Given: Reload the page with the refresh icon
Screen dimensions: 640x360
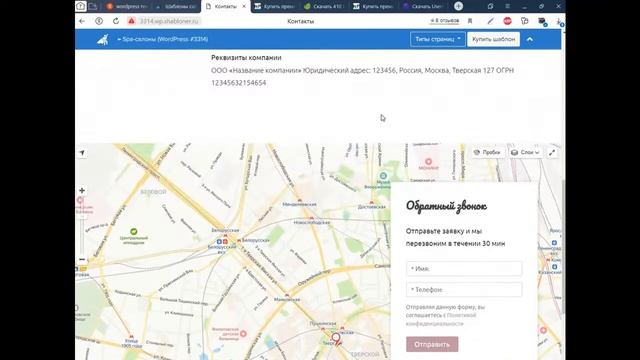Looking at the screenshot, I should [x=116, y=21].
